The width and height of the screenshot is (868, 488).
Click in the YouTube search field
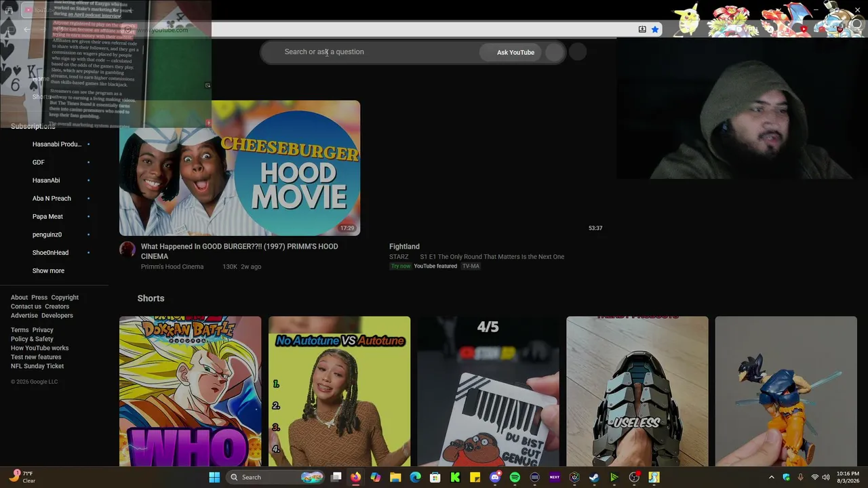[x=370, y=52]
